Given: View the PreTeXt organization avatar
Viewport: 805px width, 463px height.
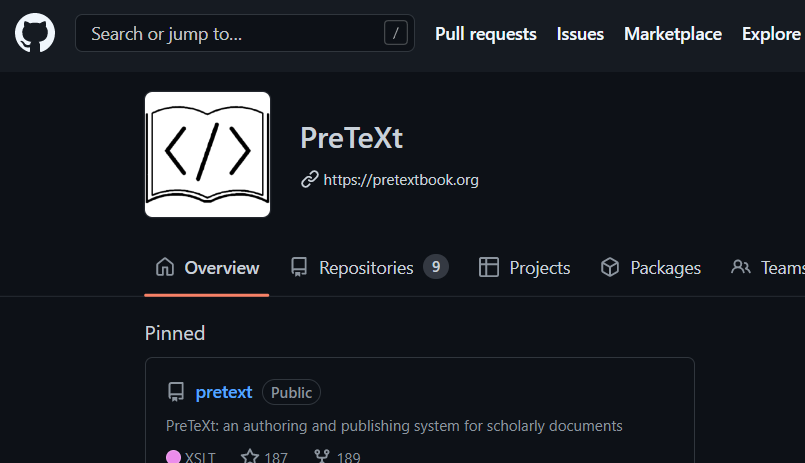Looking at the screenshot, I should pos(207,155).
